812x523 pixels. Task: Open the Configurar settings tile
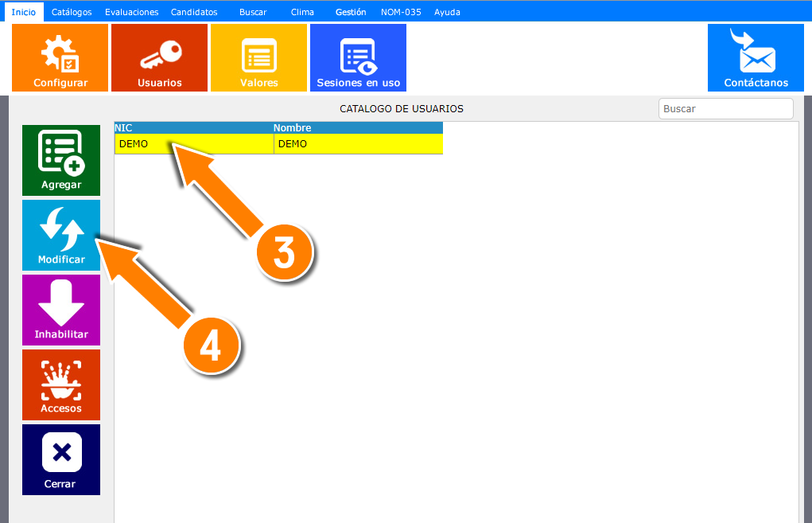point(60,58)
